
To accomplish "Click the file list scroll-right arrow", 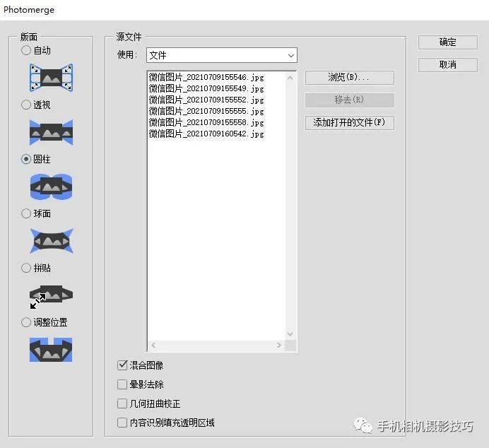I will pyautogui.click(x=279, y=345).
